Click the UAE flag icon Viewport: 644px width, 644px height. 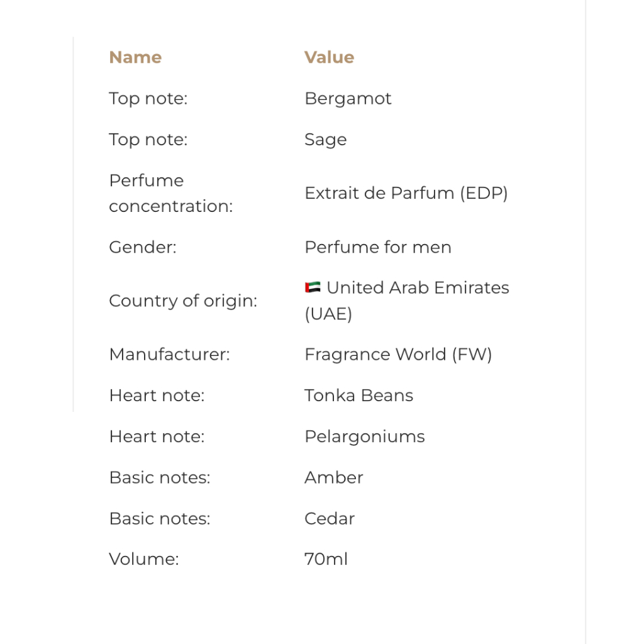tap(313, 287)
